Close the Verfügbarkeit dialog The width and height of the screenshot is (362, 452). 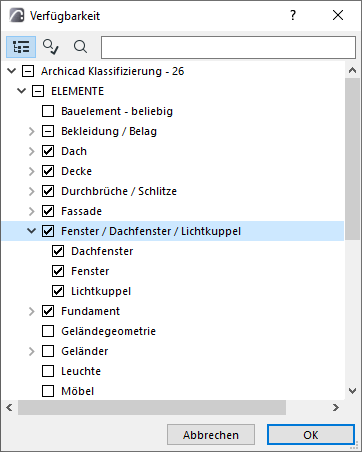coord(338,15)
